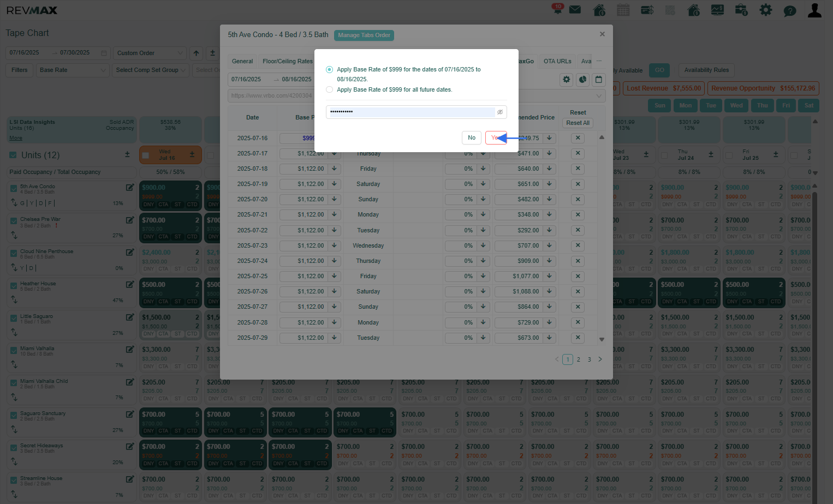Open the Filters button
The height and width of the screenshot is (504, 833).
tap(20, 70)
